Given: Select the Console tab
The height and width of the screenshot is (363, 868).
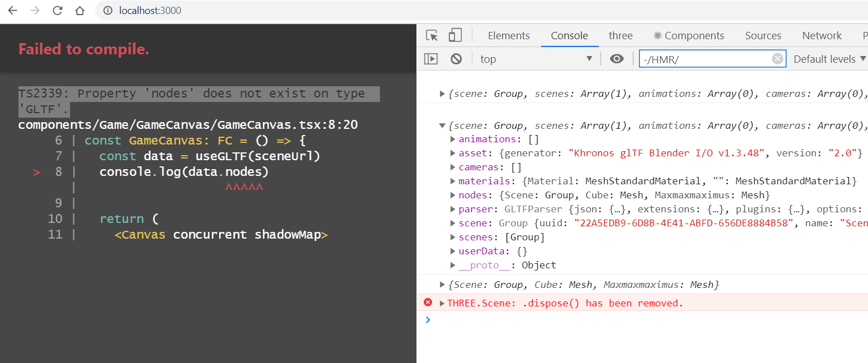Looking at the screenshot, I should click(569, 35).
